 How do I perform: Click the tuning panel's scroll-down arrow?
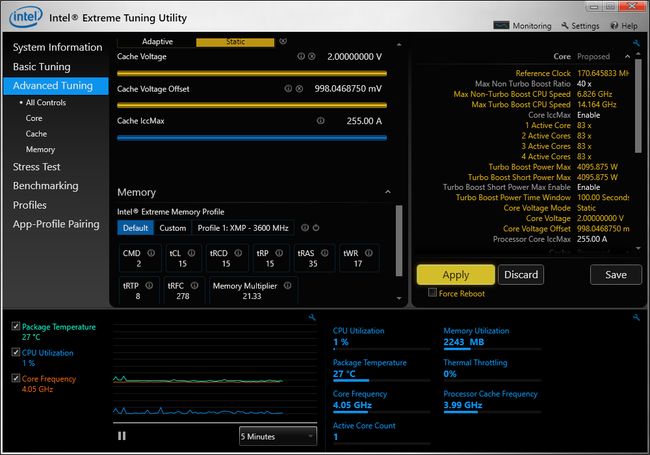click(399, 298)
